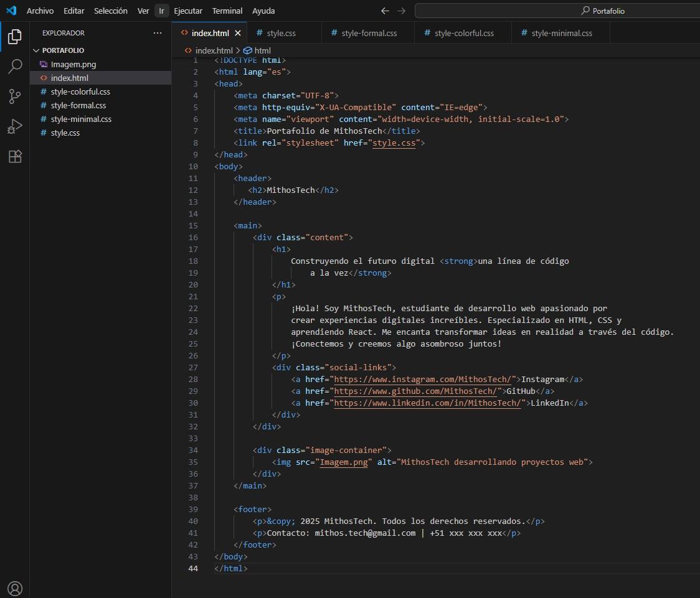Click the closing </html> tag on line 44
This screenshot has height=598, width=700.
tap(231, 569)
